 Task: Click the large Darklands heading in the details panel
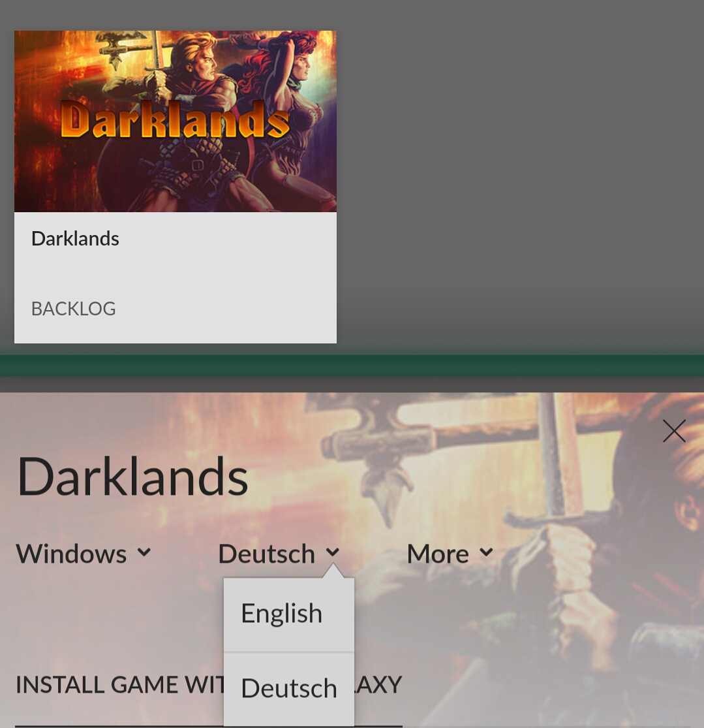[x=132, y=477]
